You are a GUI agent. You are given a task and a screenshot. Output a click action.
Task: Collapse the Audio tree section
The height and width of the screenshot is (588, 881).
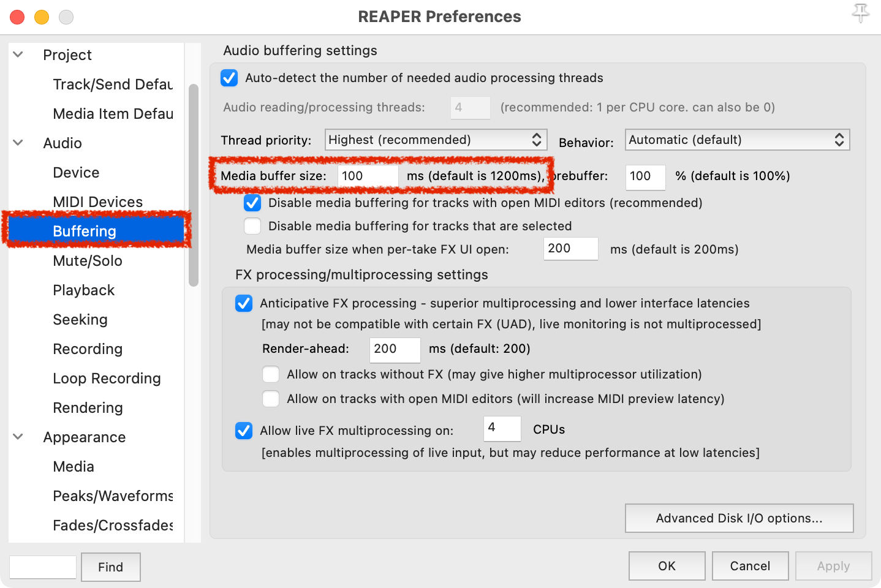pos(18,143)
